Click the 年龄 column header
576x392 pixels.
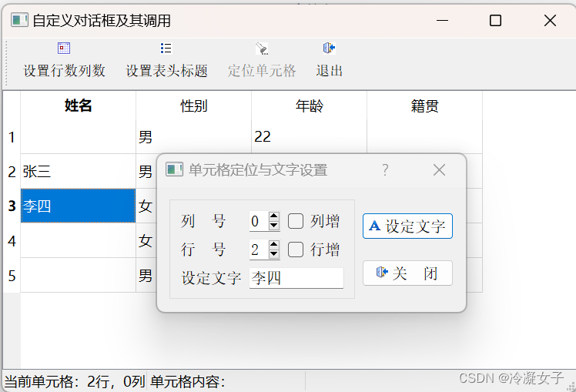[x=309, y=106]
